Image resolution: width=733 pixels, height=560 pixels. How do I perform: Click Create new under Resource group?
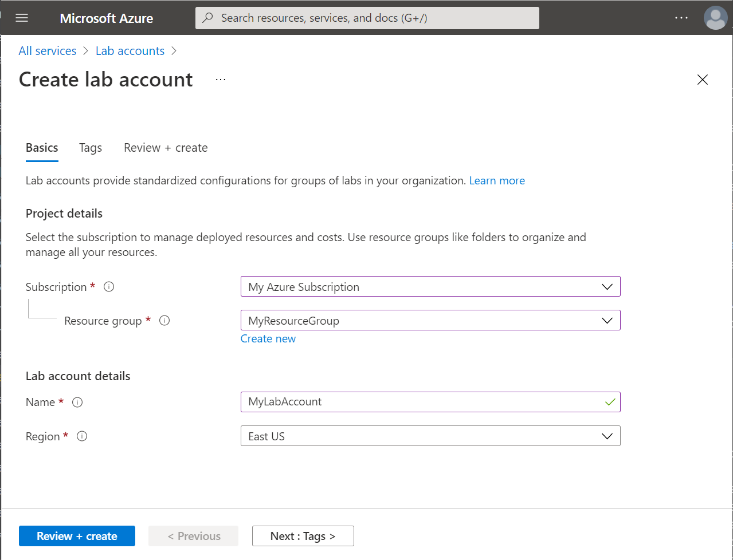268,338
